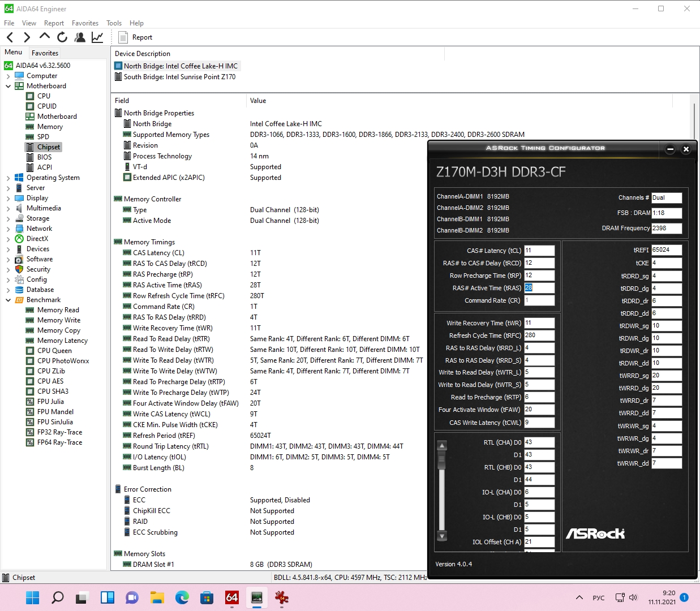The width and height of the screenshot is (700, 611).
Task: Click the Back navigation arrow in toolbar
Action: (10, 37)
